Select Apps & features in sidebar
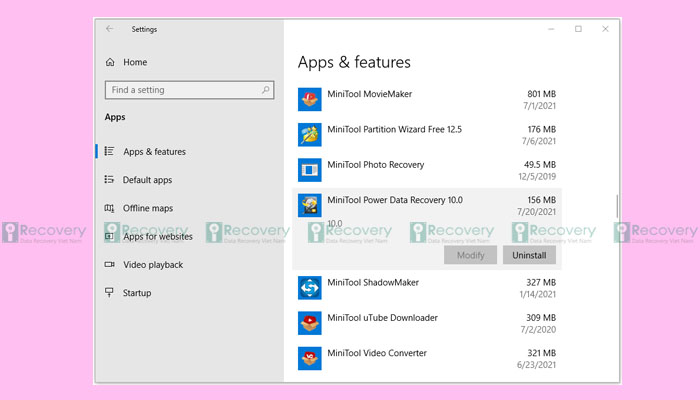700x400 pixels. click(x=154, y=151)
